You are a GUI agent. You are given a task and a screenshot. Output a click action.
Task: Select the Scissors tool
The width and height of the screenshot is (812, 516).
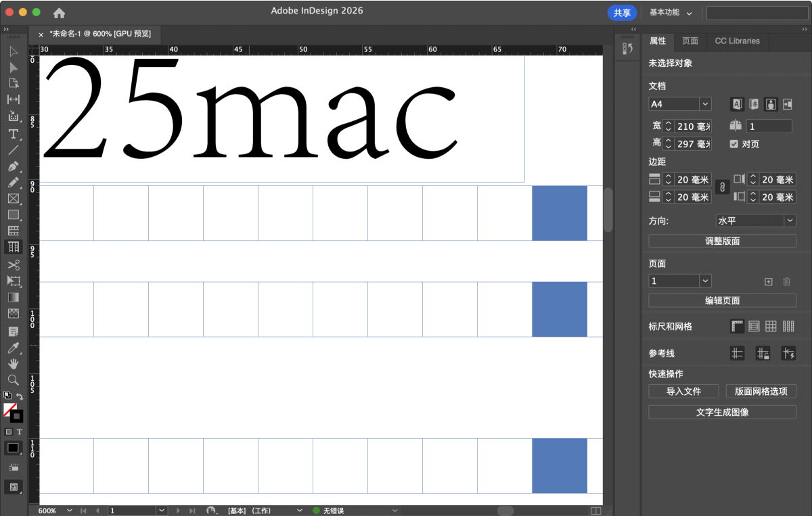13,264
